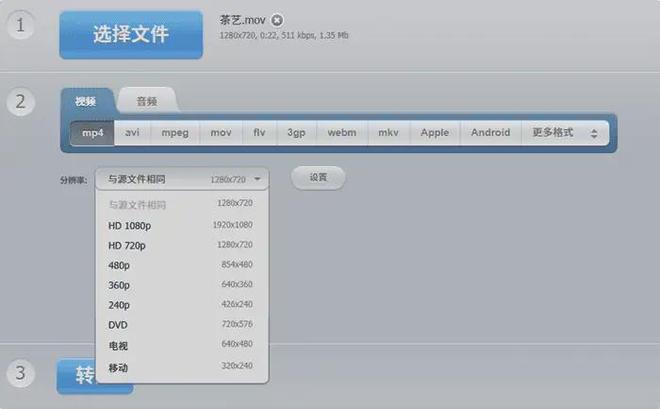Switch to the 视频 tab

tap(86, 101)
